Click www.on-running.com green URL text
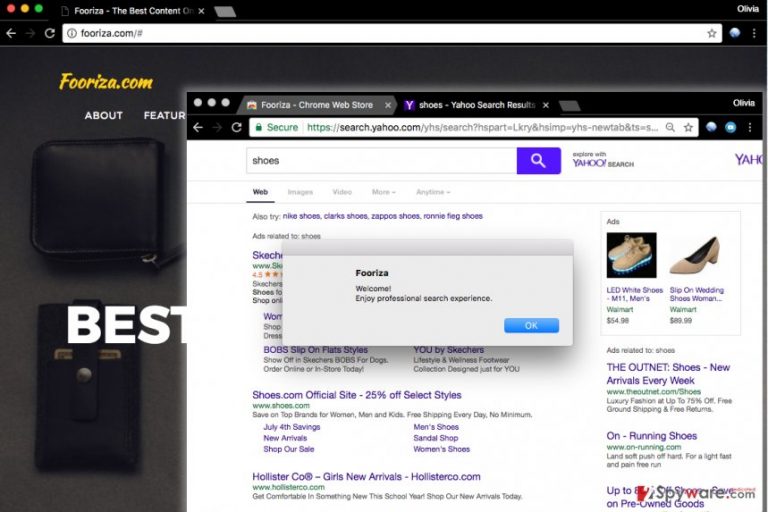 644,447
